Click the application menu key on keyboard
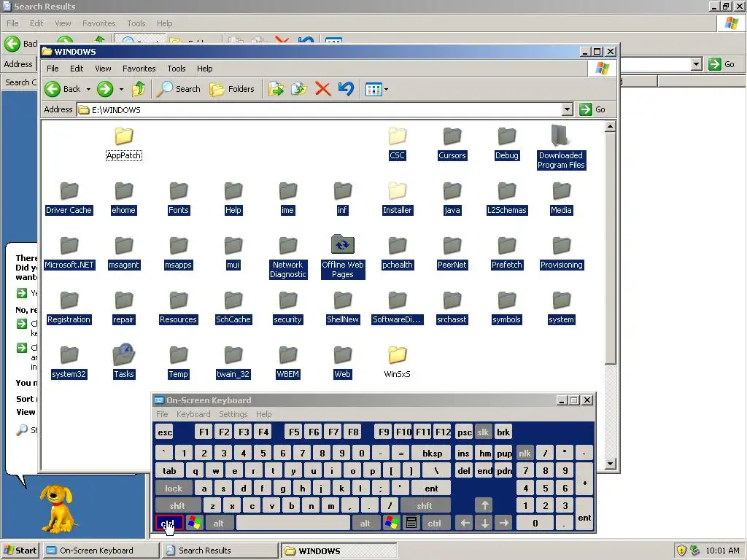The image size is (747, 560). [411, 524]
